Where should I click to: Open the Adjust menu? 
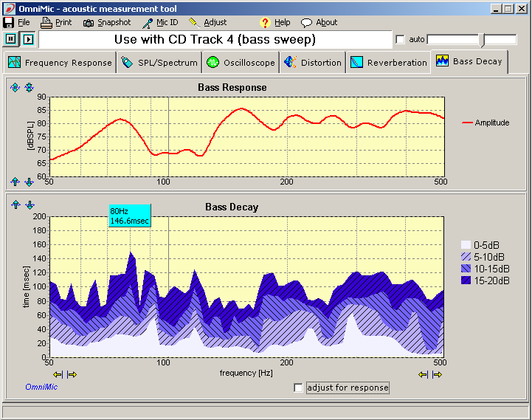click(215, 22)
